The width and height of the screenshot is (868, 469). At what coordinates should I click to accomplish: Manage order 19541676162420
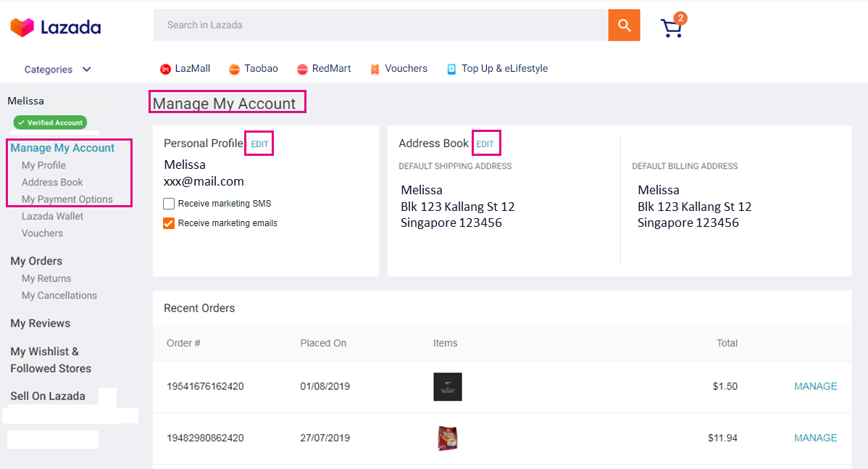point(815,386)
